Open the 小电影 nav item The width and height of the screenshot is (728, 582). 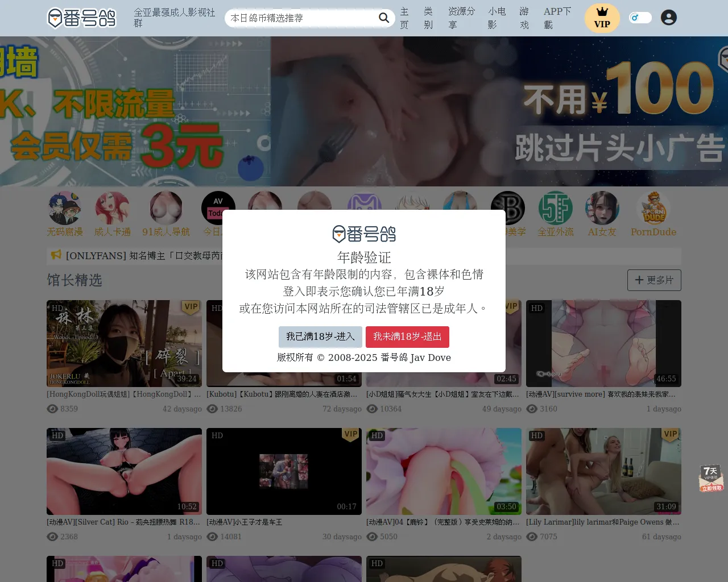pyautogui.click(x=497, y=18)
